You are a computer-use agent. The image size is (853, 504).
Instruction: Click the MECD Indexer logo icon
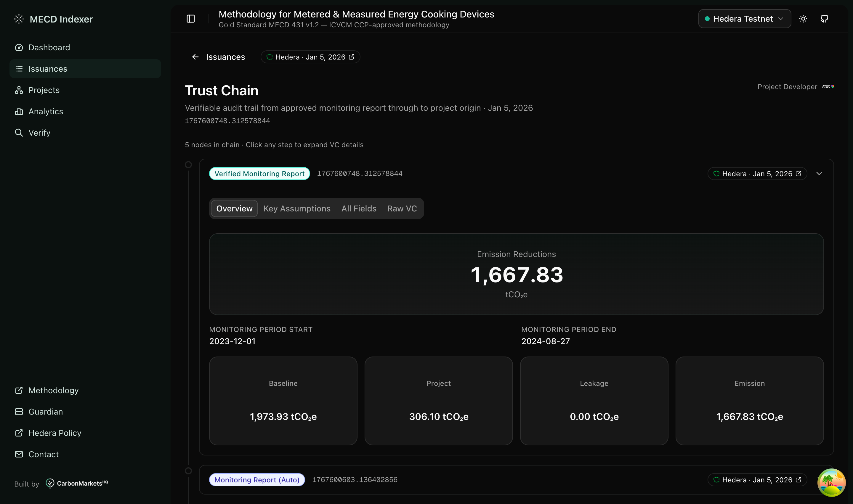19,19
